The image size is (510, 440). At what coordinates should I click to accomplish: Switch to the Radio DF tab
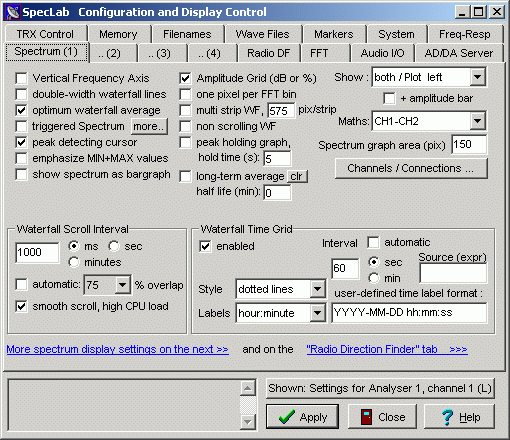268,53
